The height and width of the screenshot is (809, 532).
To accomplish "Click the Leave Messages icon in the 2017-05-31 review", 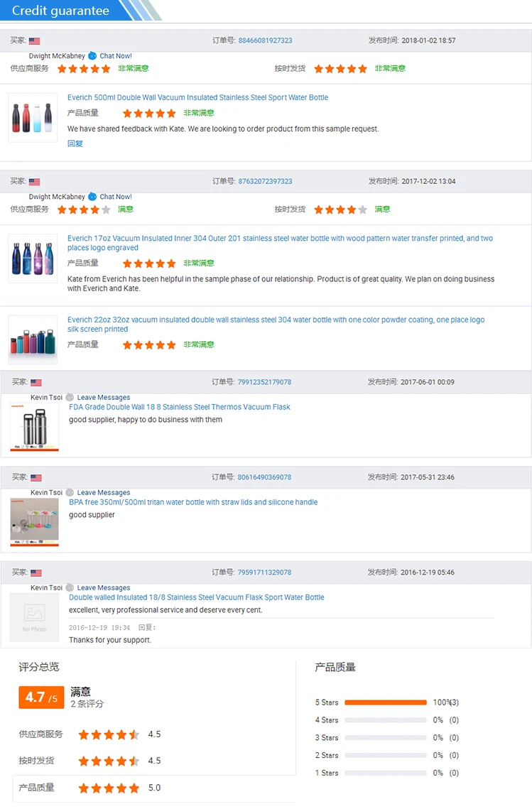I will [x=70, y=492].
